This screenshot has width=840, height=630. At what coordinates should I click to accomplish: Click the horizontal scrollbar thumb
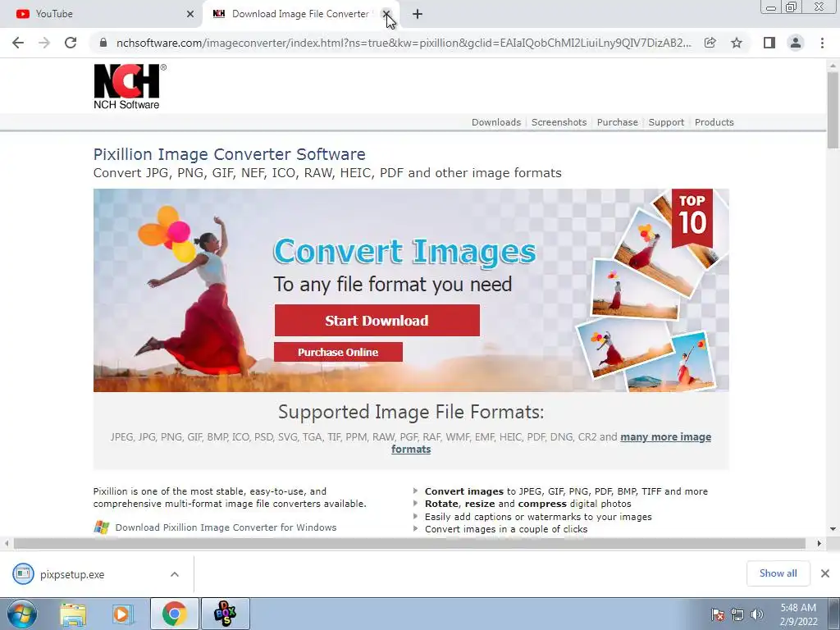(x=410, y=543)
